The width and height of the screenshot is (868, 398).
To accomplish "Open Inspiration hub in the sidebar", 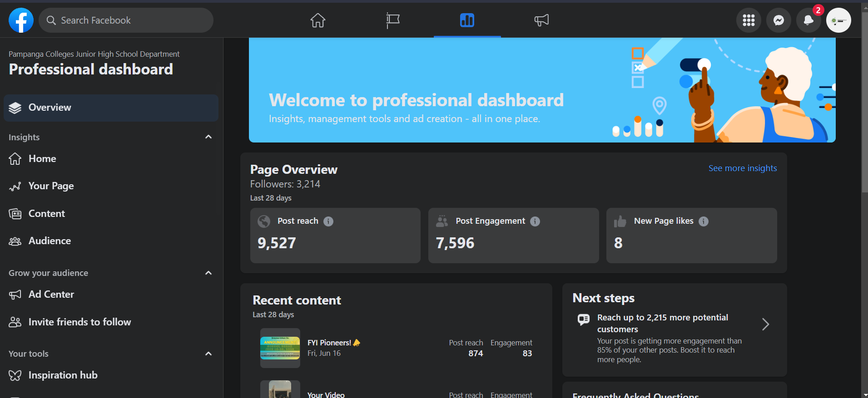I will pyautogui.click(x=111, y=375).
